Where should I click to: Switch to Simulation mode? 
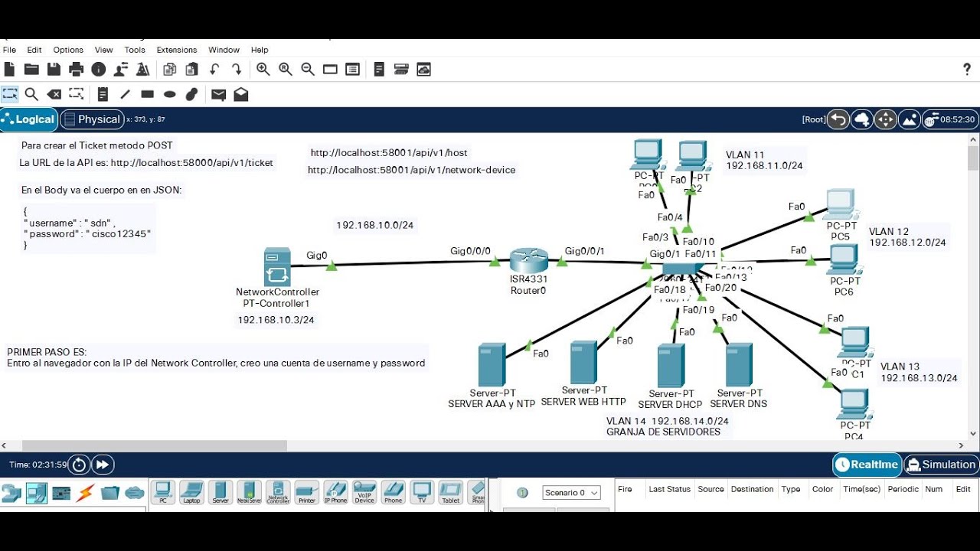click(940, 465)
